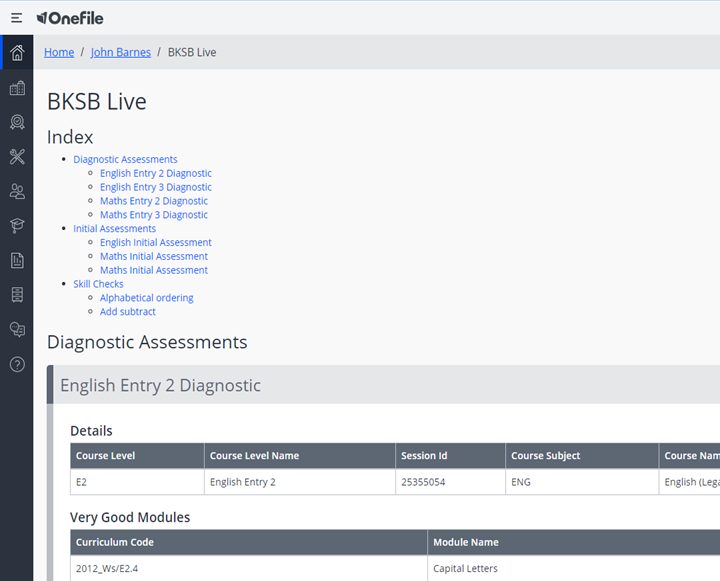Select session id 25355054 cell
720x581 pixels.
[x=450, y=482]
